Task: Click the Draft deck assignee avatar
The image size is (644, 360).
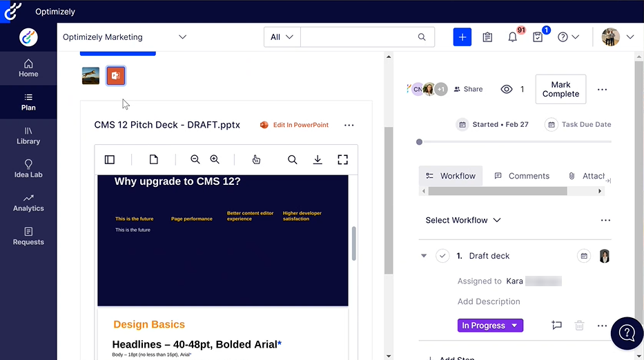Action: pos(605,256)
